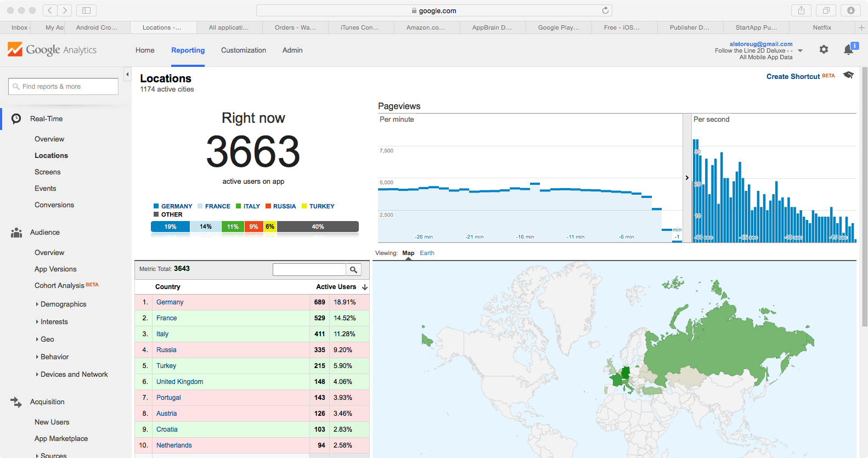The width and height of the screenshot is (868, 458).
Task: Open Screens report
Action: coord(48,172)
